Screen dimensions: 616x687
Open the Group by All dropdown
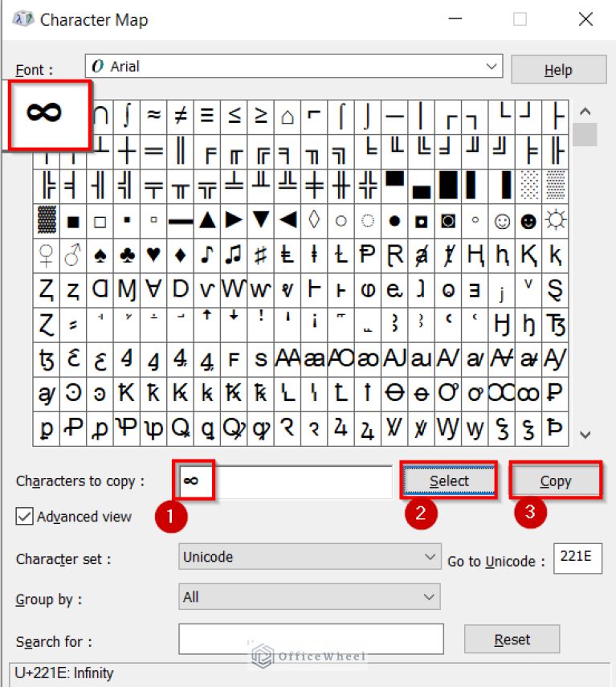pos(309,597)
